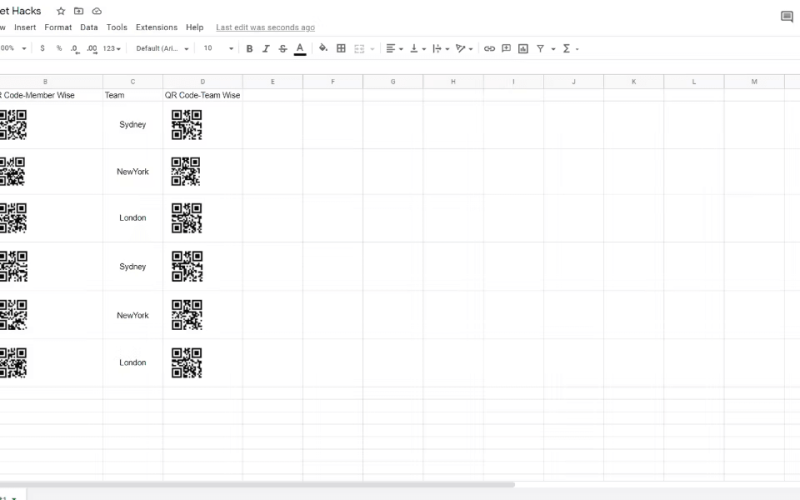Select team QR code in second NewYork row
The image size is (800, 500).
187,315
